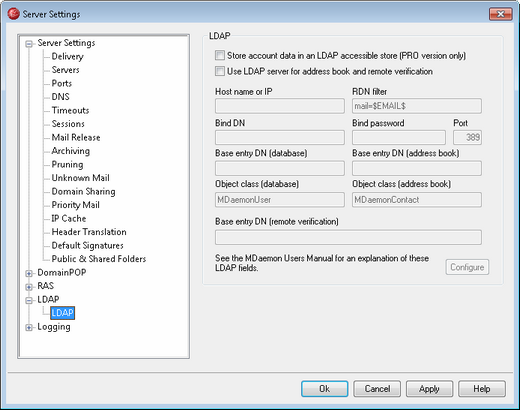Viewport: 520px width, 410px height.
Task: Select Ports in the settings tree
Action: click(x=62, y=83)
